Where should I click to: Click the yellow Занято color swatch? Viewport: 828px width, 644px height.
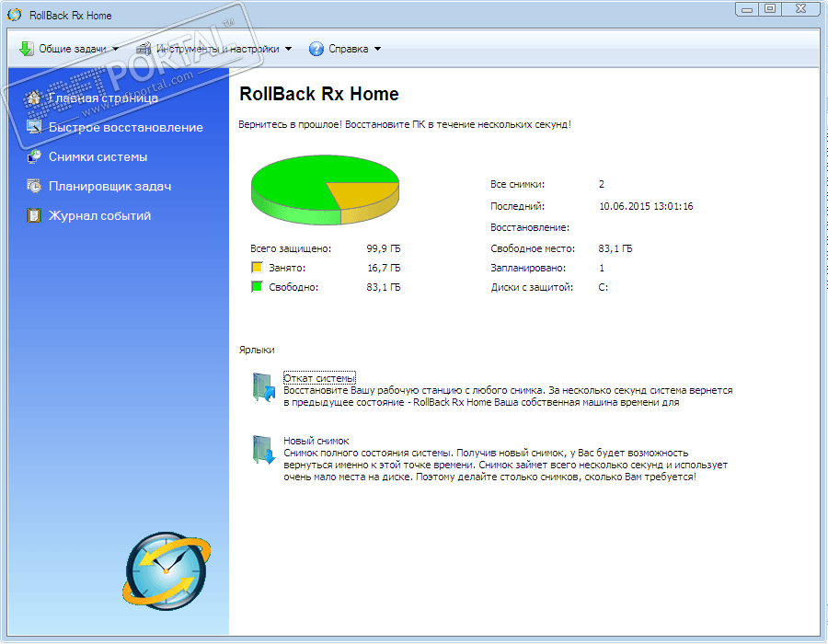click(258, 267)
